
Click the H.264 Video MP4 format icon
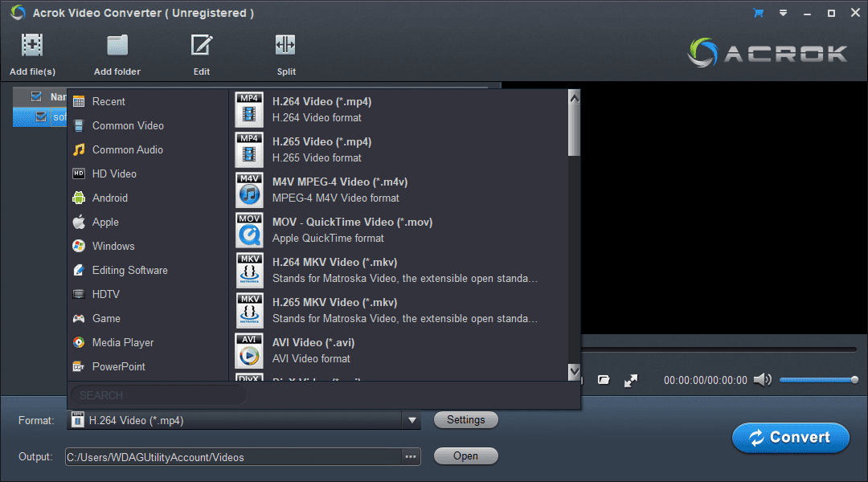click(x=249, y=109)
